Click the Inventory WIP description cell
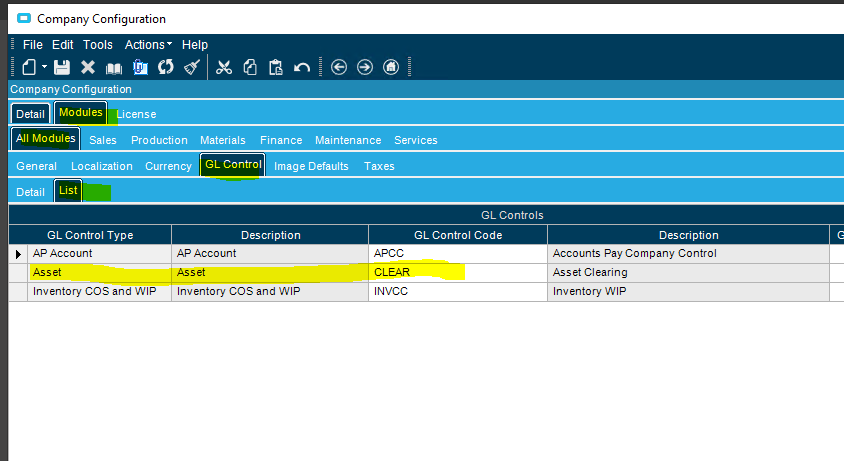Image resolution: width=844 pixels, height=461 pixels. (688, 291)
